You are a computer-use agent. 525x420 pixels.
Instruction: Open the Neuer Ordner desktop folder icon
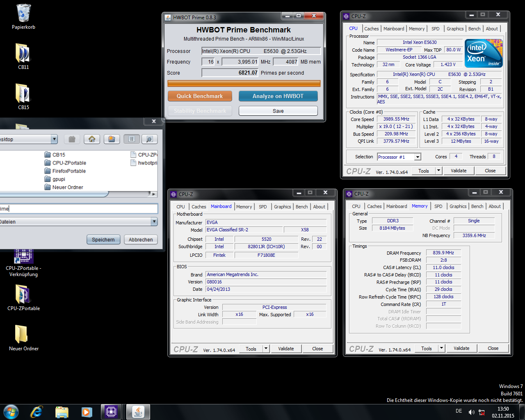click(23, 338)
